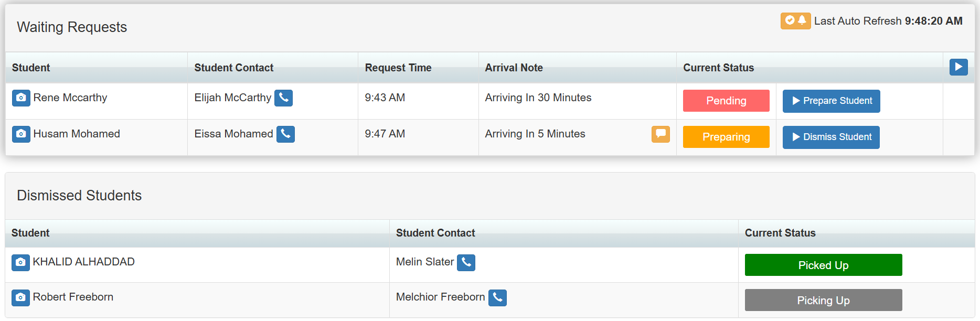The image size is (980, 321).
Task: Call Melin Slater via phone icon
Action: click(x=466, y=262)
